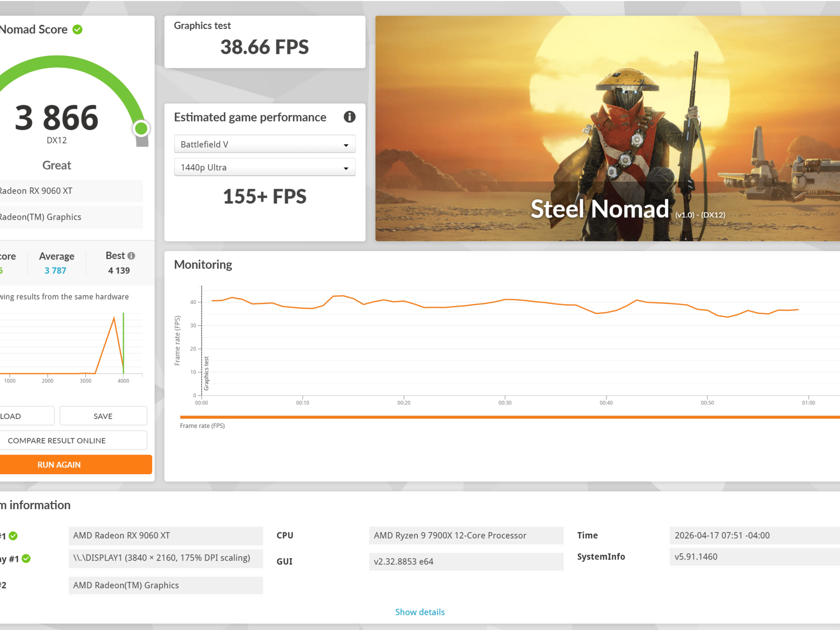Click the Radeon(TM) Graphics field under the score
The width and height of the screenshot is (840, 630).
pos(71,217)
